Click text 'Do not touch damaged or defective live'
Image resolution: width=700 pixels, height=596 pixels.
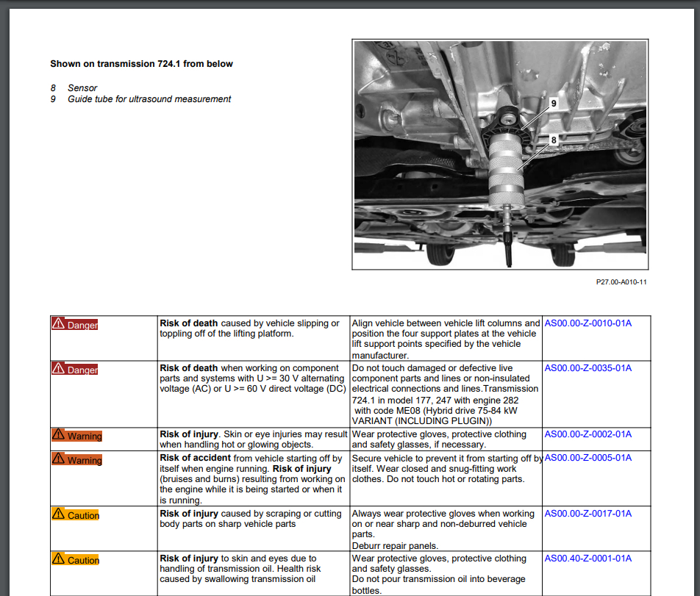pyautogui.click(x=432, y=368)
